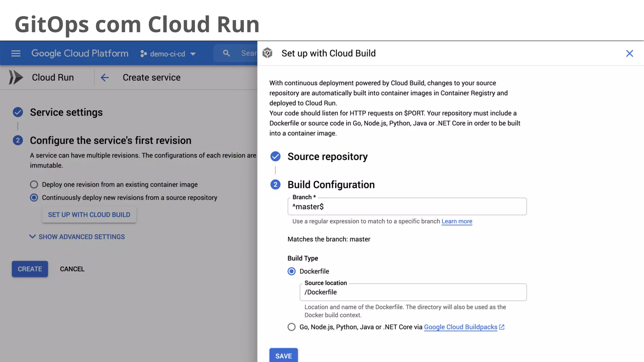The image size is (644, 362).
Task: Click the Google Cloud Platform logo text
Action: [x=80, y=53]
